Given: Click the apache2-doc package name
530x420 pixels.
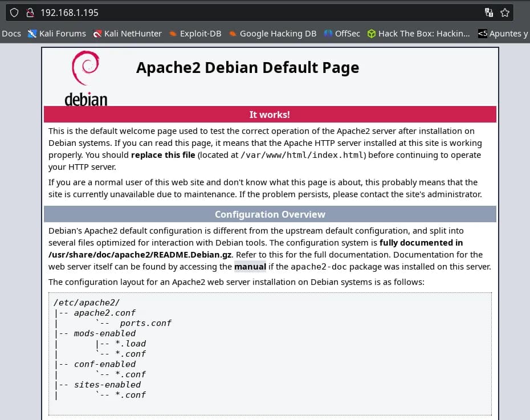Looking at the screenshot, I should tap(319, 267).
